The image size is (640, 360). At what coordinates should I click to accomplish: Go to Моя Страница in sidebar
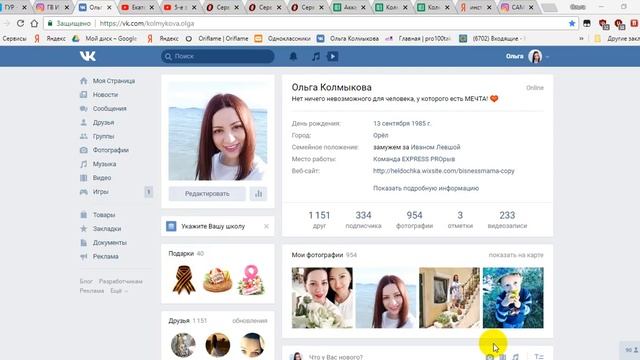[x=113, y=81]
